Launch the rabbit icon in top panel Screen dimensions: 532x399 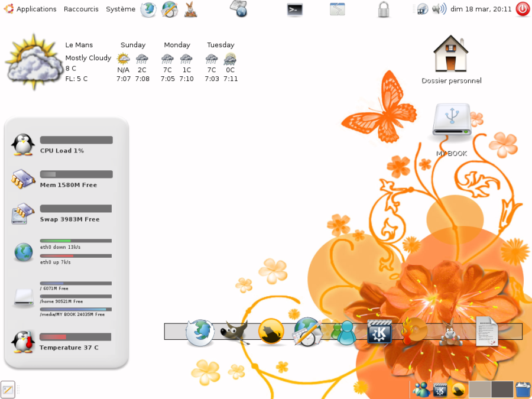pos(191,9)
